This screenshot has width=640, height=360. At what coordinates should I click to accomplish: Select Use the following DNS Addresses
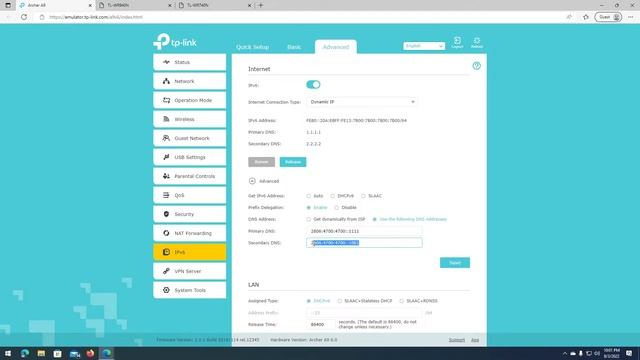(375, 220)
